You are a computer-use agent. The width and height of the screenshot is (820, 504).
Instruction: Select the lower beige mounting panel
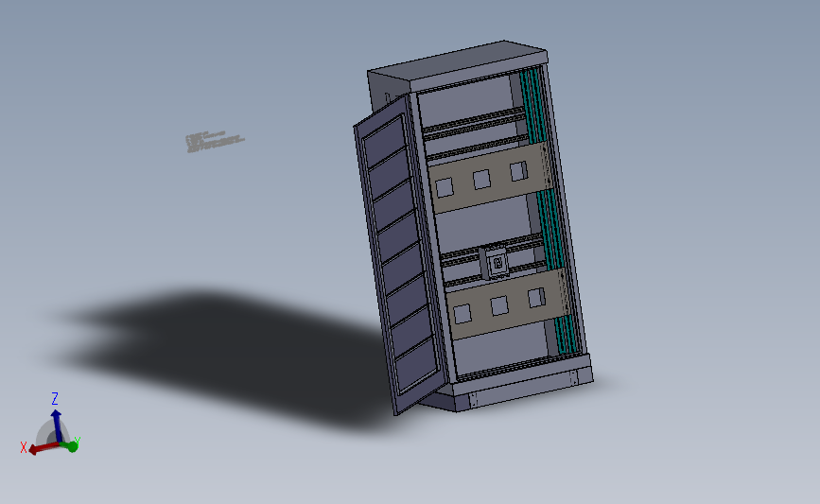click(508, 304)
